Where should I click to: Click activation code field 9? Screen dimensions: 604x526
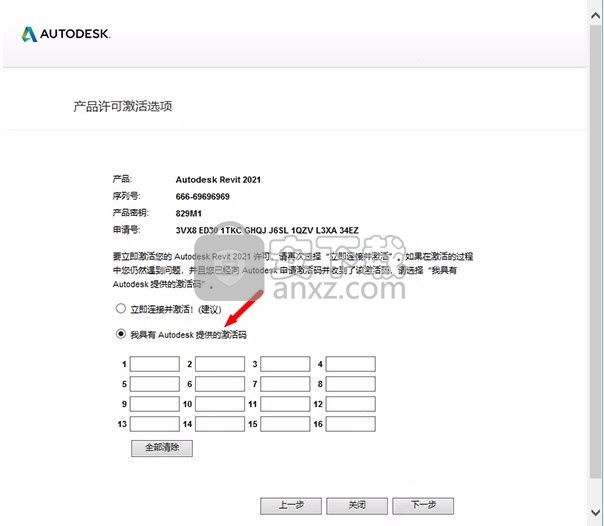pyautogui.click(x=154, y=404)
